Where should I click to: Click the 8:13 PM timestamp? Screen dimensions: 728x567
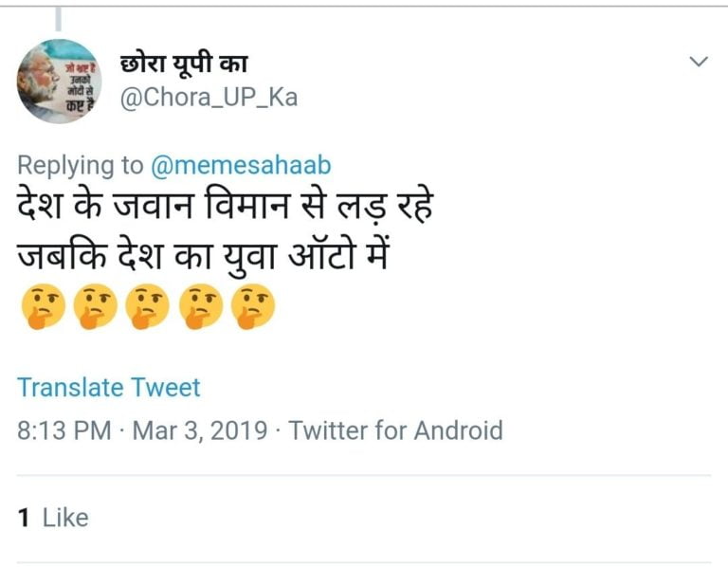[x=64, y=430]
